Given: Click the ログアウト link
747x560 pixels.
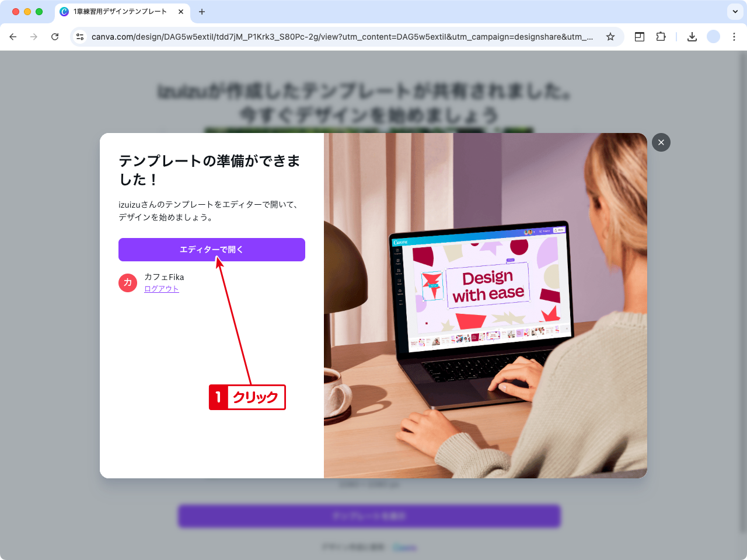Looking at the screenshot, I should (162, 289).
